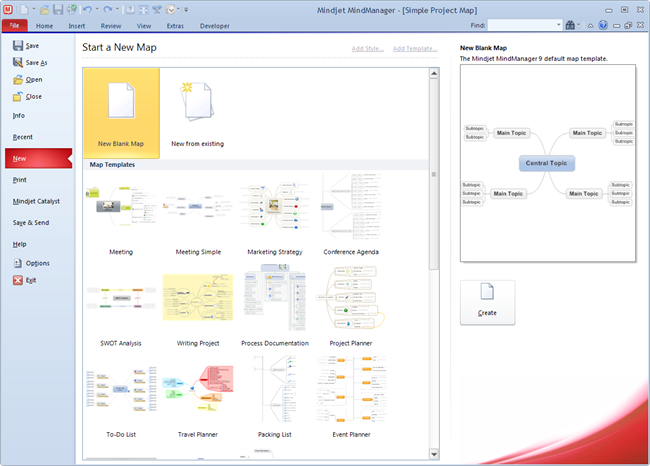Click the MindManager application logo icon

7,9
